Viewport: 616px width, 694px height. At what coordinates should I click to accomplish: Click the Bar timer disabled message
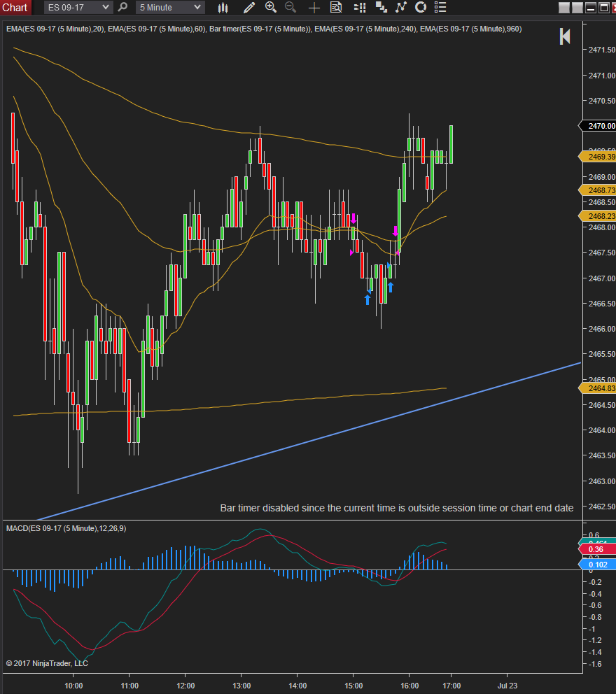tap(397, 508)
